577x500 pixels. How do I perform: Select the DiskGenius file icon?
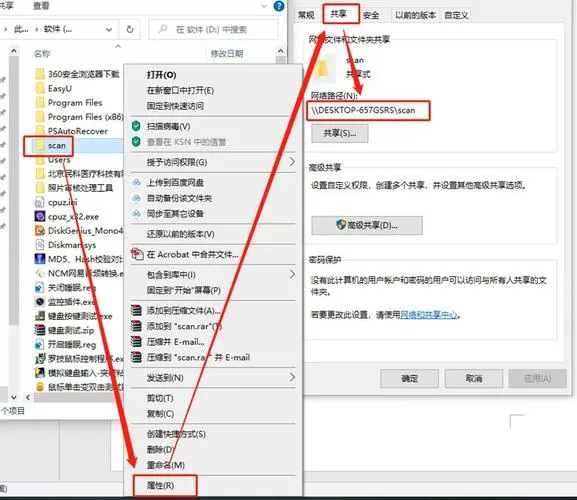pos(40,231)
